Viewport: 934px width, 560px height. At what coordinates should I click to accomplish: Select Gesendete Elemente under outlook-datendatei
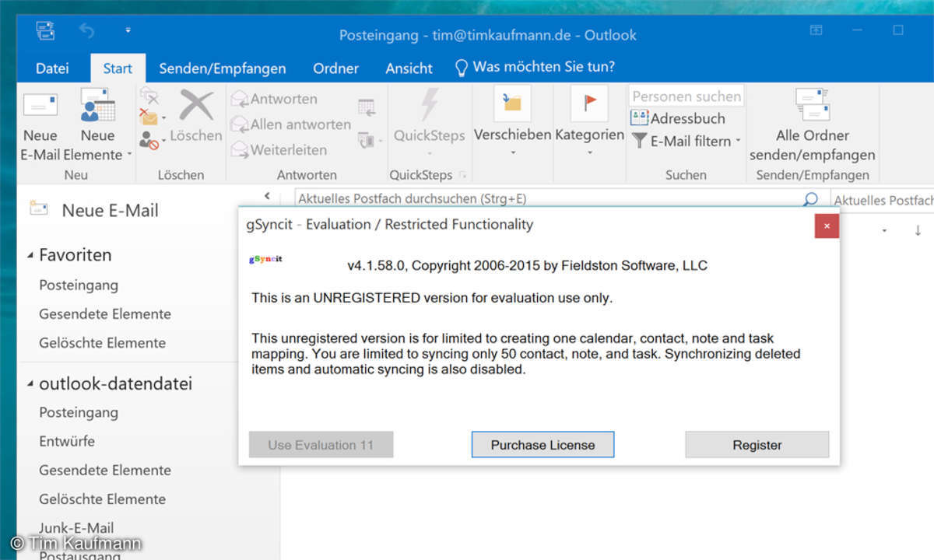(x=105, y=470)
